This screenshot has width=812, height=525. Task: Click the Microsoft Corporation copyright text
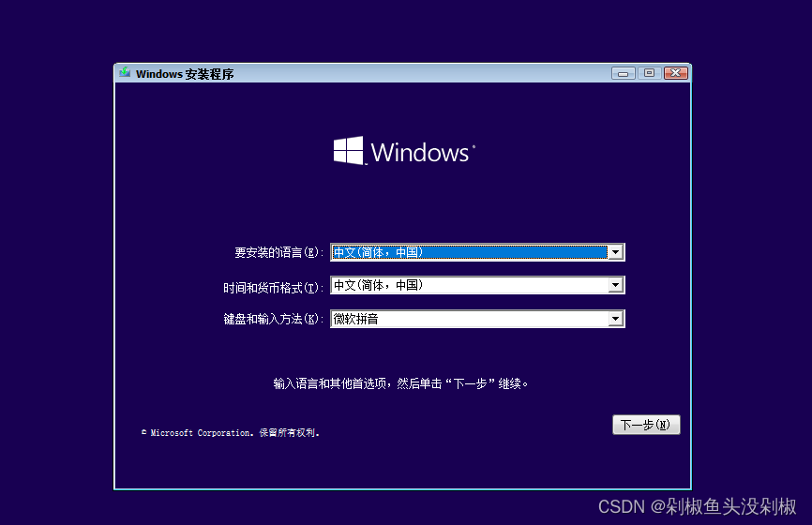pos(231,432)
